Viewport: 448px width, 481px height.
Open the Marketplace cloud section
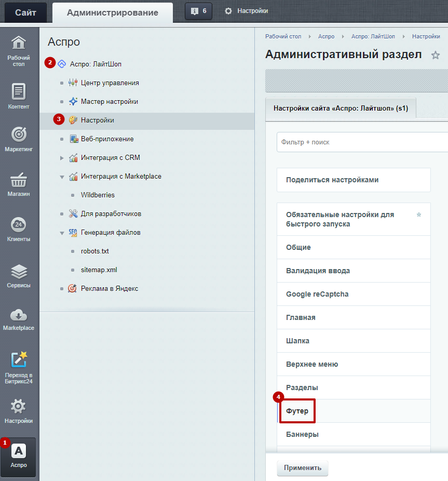click(x=19, y=319)
